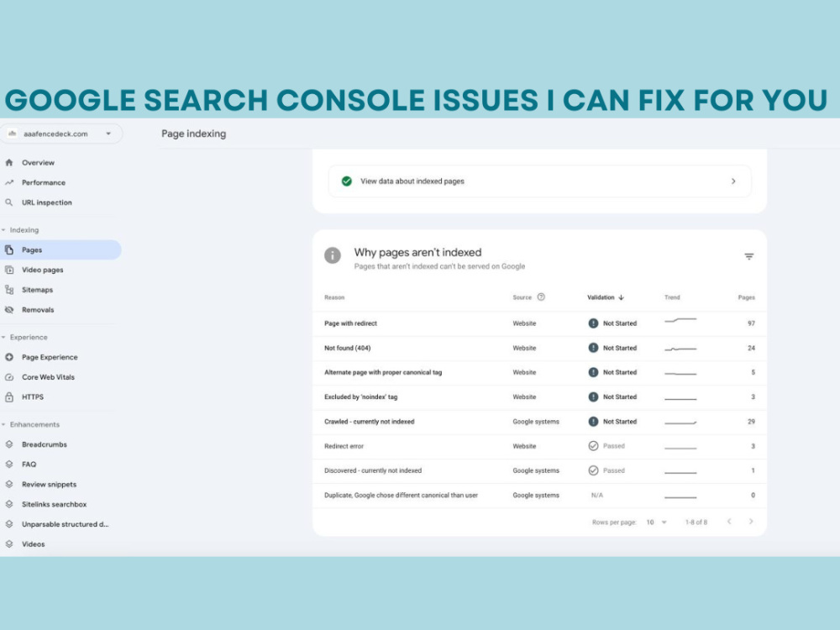Go to the next page of results
The height and width of the screenshot is (630, 840).
click(751, 522)
